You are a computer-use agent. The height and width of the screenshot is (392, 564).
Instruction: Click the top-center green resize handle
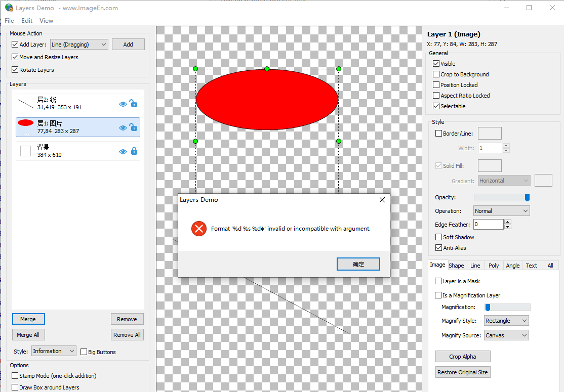tap(267, 69)
